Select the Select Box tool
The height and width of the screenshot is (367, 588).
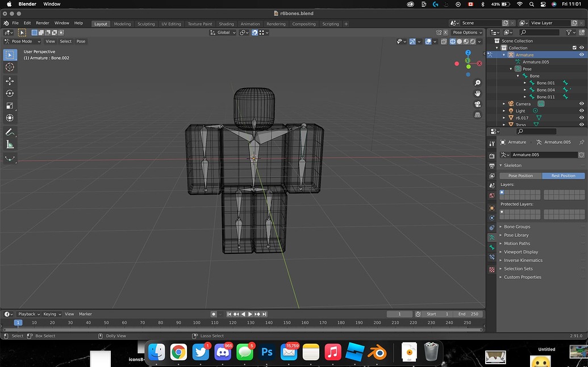(x=10, y=55)
